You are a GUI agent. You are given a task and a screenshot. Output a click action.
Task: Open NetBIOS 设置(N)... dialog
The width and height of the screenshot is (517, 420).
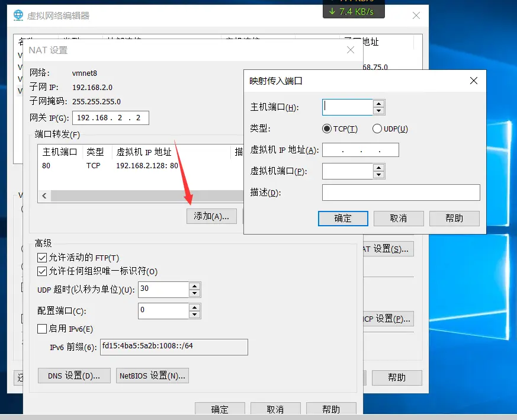click(152, 376)
